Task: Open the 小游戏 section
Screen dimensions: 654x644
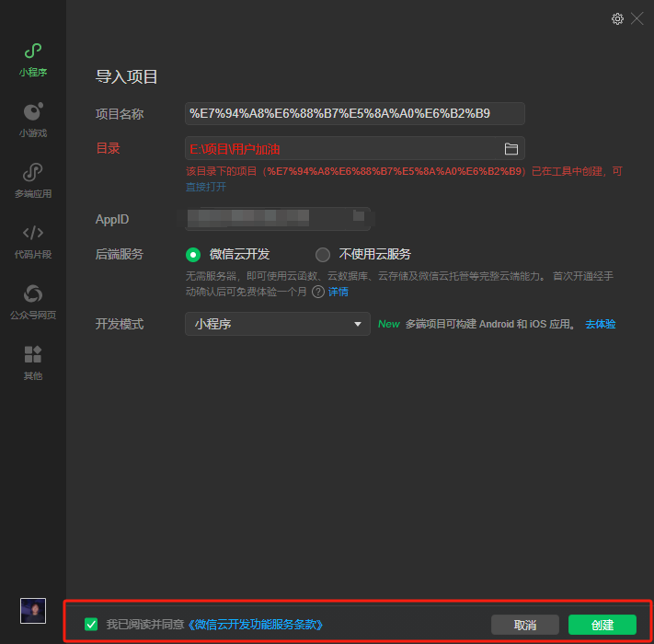Action: coord(32,121)
